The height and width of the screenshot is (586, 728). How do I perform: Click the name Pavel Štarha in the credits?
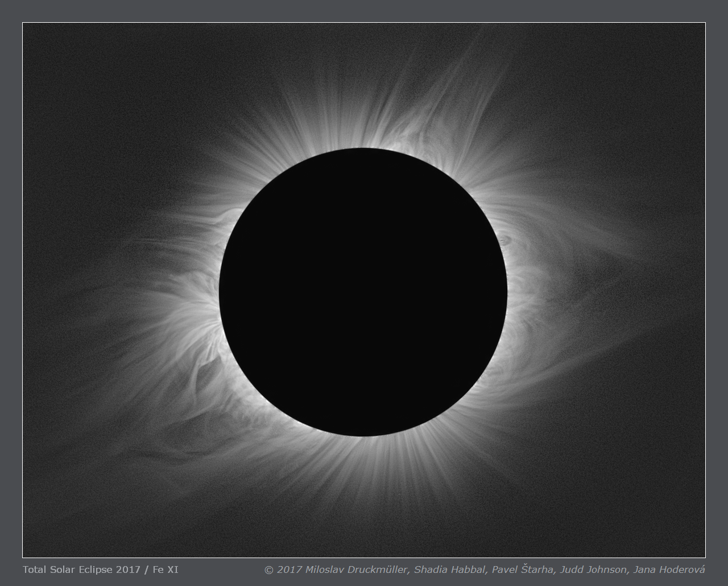pyautogui.click(x=523, y=570)
